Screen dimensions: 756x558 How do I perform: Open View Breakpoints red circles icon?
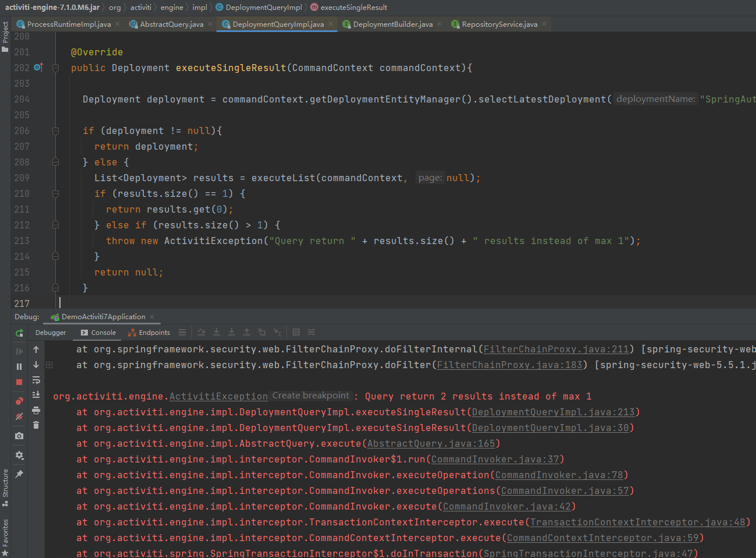(x=19, y=401)
